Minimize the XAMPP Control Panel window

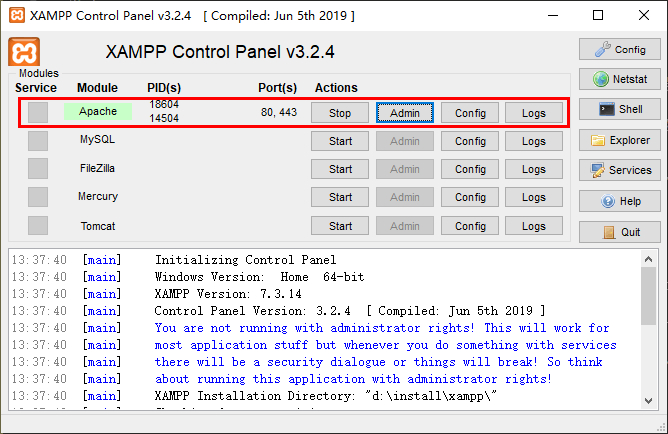pos(553,15)
